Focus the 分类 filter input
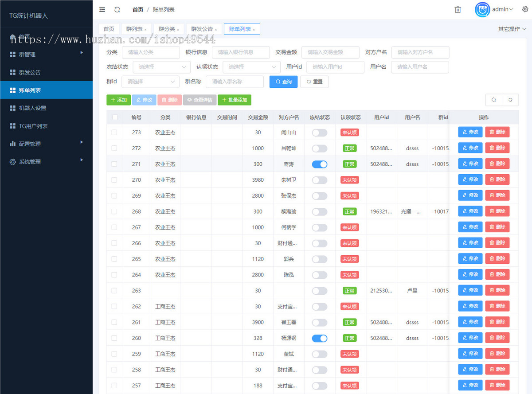The height and width of the screenshot is (394, 532). 151,52
